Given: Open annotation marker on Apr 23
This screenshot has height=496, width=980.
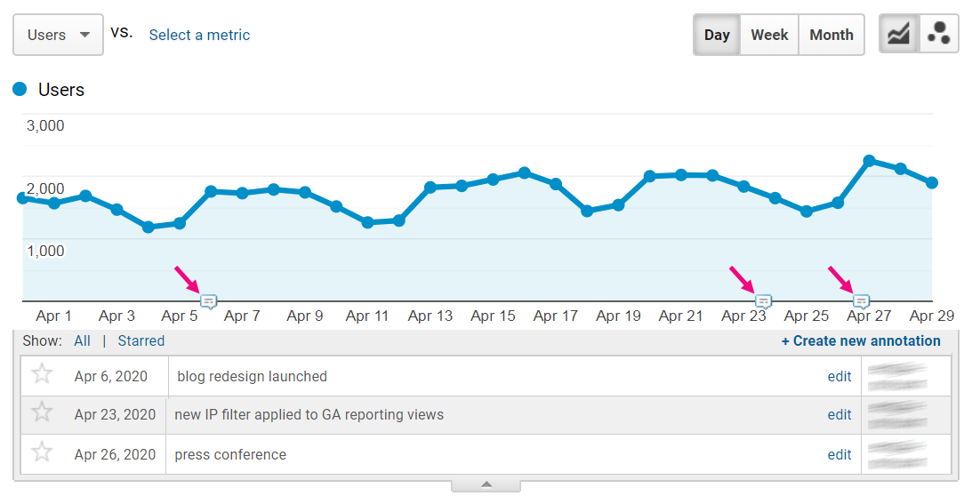Looking at the screenshot, I should pyautogui.click(x=763, y=301).
